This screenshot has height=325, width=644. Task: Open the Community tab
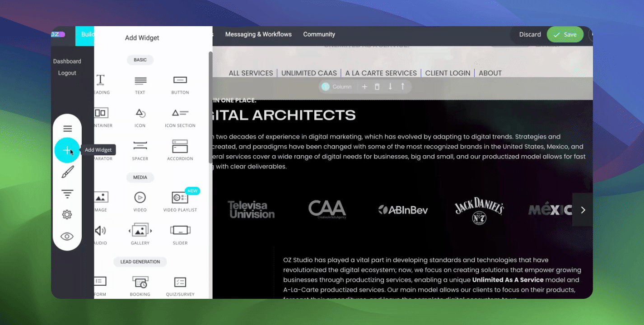[x=319, y=34]
